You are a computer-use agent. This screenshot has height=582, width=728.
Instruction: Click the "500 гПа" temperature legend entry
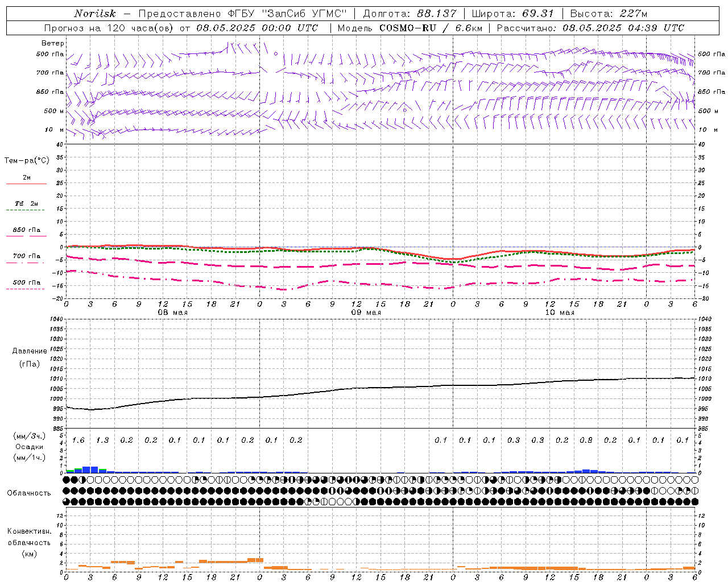tap(27, 285)
